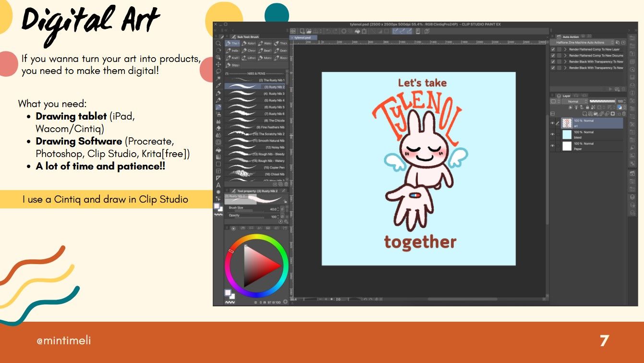Switch to tylenol.psd canvas tab
644x363 pixels.
click(x=303, y=37)
